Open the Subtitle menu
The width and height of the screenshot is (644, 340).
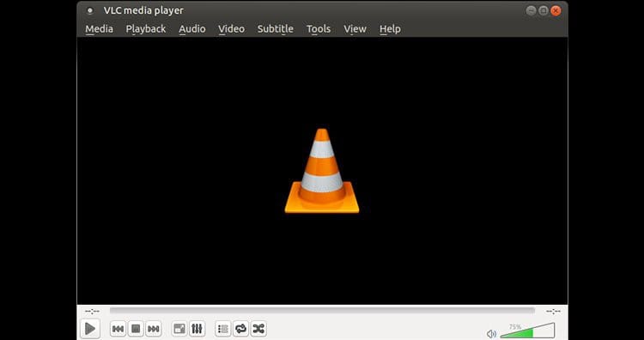click(275, 28)
